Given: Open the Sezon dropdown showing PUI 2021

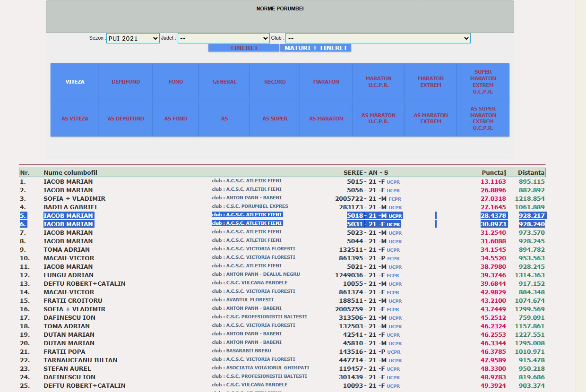Looking at the screenshot, I should click(133, 38).
